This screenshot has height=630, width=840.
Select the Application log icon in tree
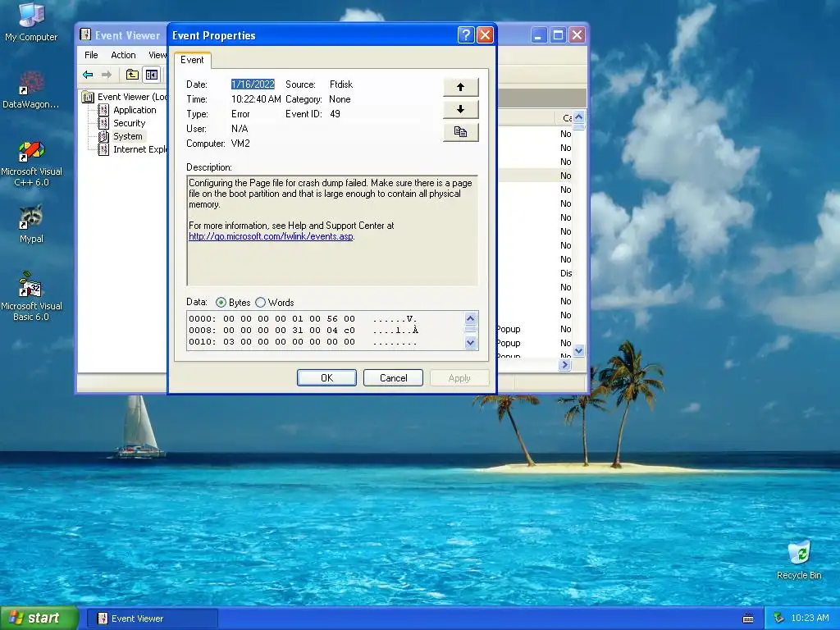coord(103,110)
